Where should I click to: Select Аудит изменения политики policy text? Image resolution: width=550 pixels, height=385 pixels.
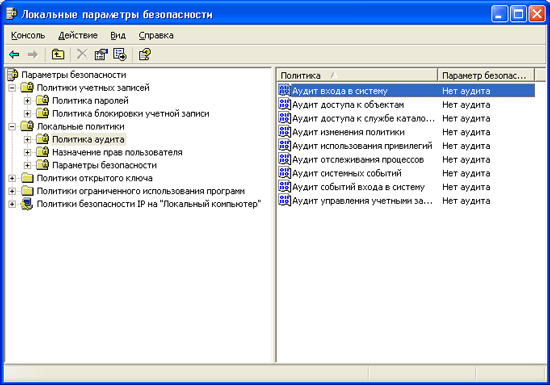point(348,132)
